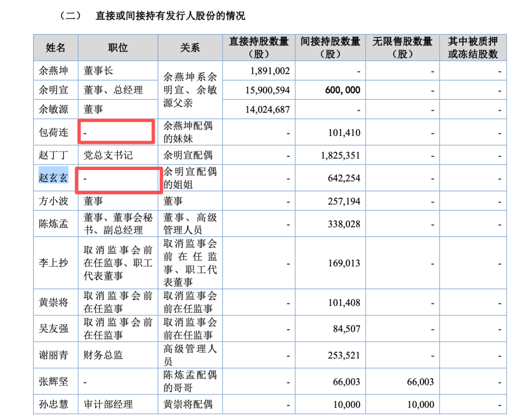Click the 财务总监 position cell

point(103,355)
